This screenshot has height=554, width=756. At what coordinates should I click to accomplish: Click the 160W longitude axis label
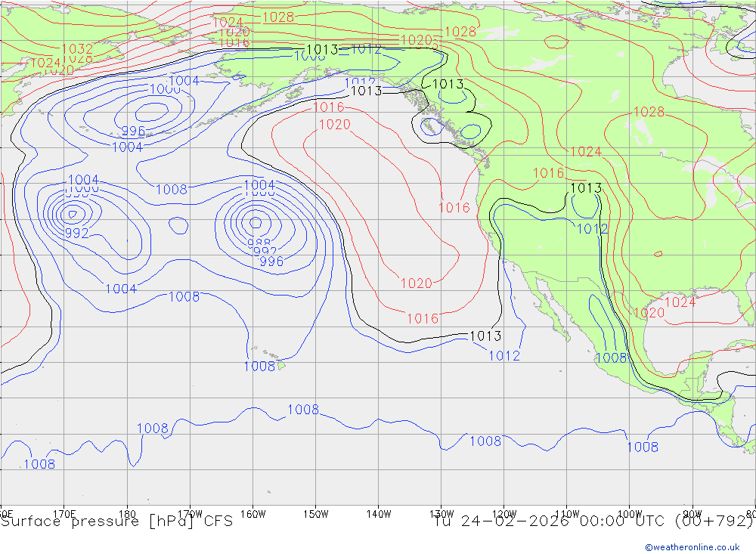253,514
